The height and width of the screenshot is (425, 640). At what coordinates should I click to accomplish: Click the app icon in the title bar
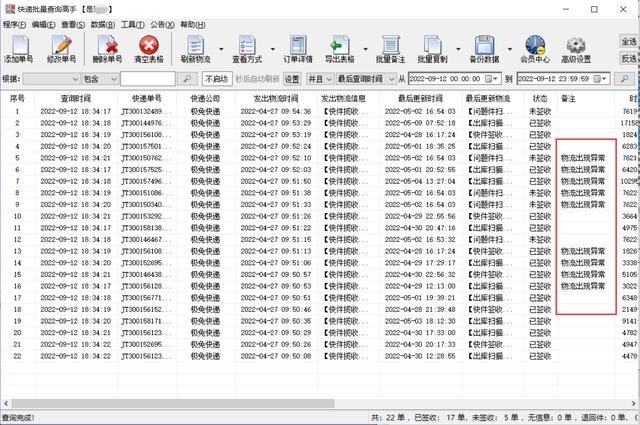point(10,9)
